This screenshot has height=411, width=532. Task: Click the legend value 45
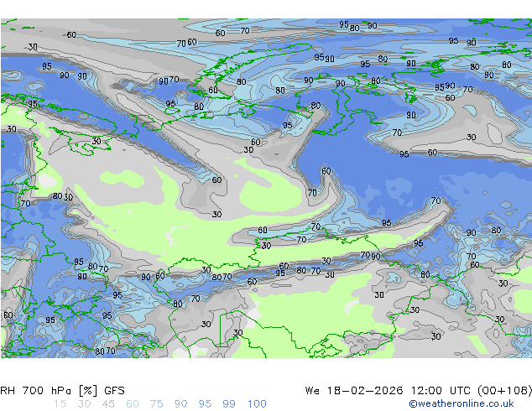tap(108, 404)
